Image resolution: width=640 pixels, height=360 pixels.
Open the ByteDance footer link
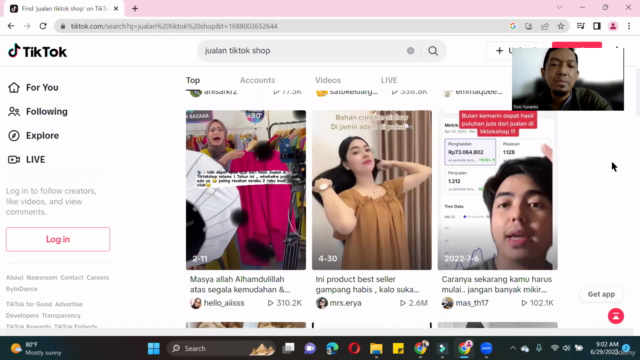coord(22,289)
